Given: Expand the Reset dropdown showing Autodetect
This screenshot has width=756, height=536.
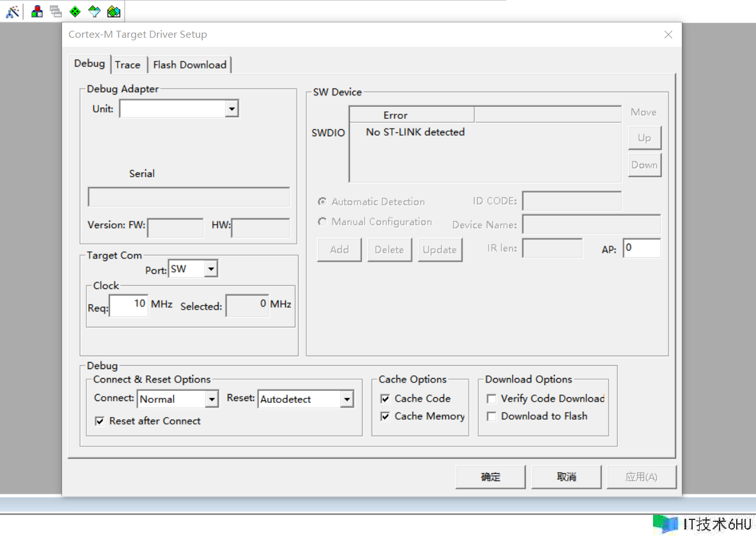Looking at the screenshot, I should point(347,399).
